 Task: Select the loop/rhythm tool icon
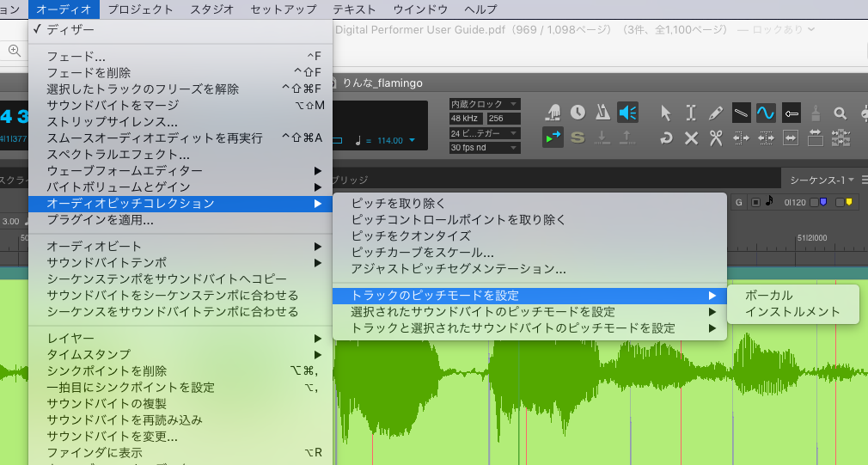666,138
